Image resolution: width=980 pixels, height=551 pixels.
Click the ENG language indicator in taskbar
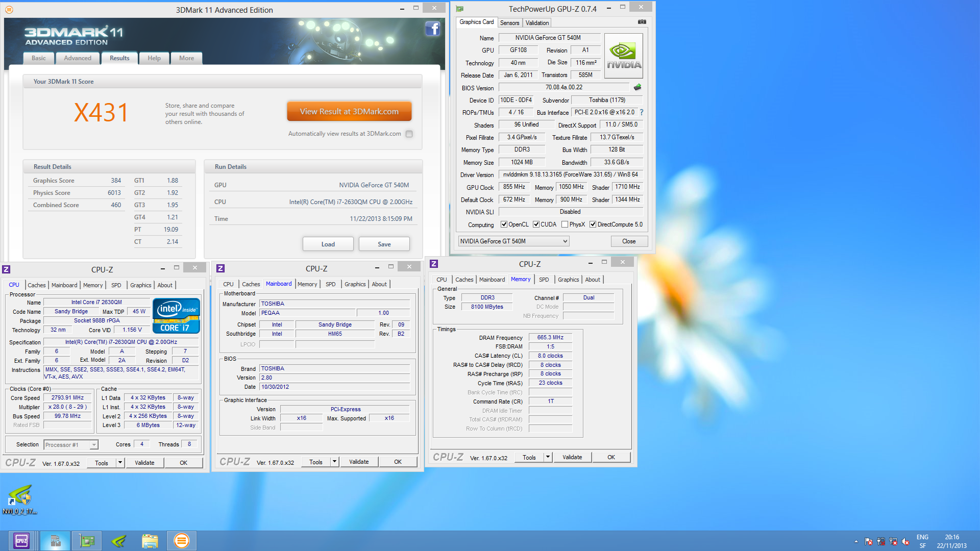click(x=922, y=537)
